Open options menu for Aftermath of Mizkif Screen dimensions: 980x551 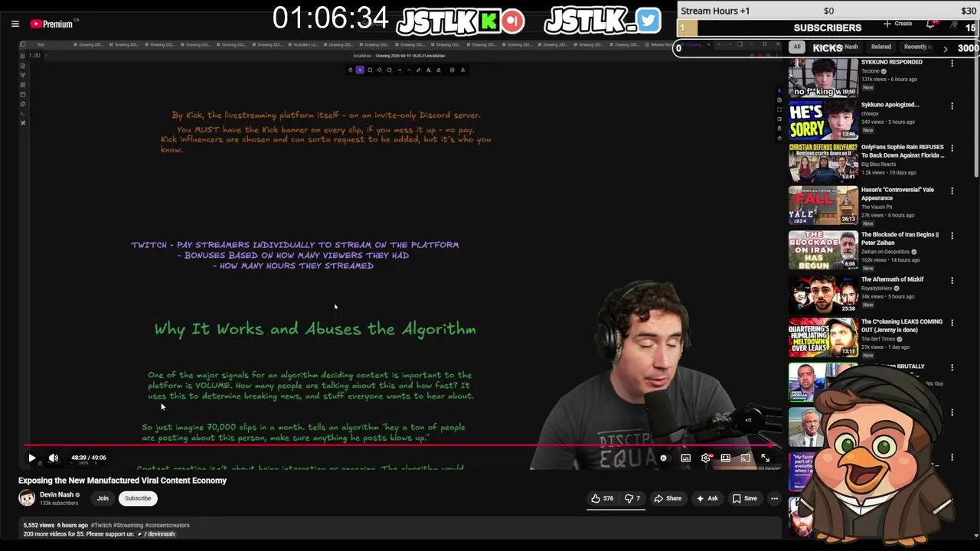952,280
